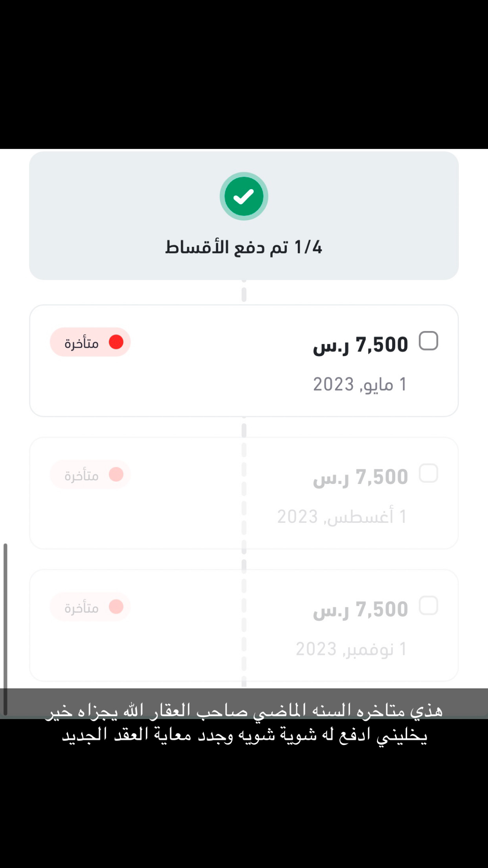
Task: Tap متأخرة label on the November installment
Action: tap(82, 608)
